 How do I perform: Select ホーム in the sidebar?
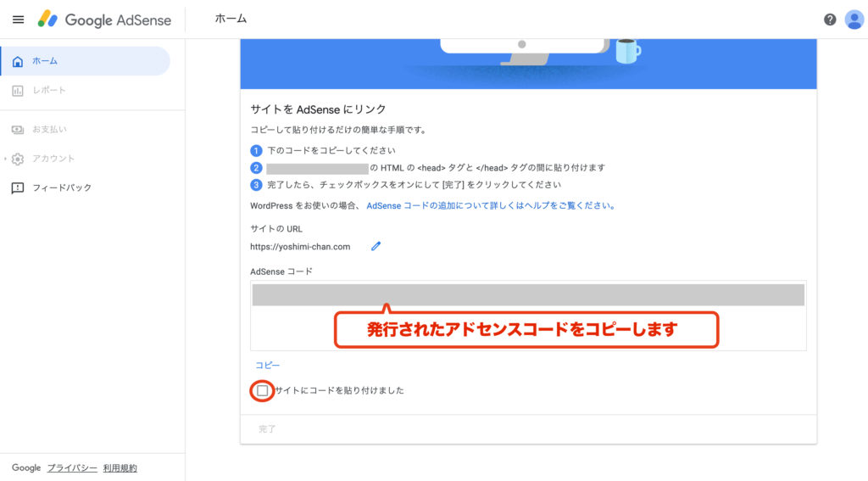coord(86,61)
